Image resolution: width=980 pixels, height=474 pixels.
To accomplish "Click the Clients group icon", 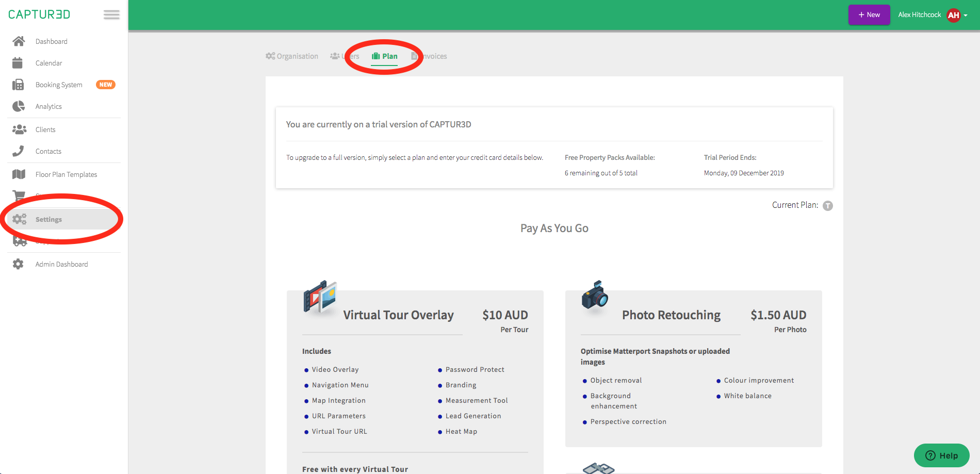I will click(x=20, y=129).
